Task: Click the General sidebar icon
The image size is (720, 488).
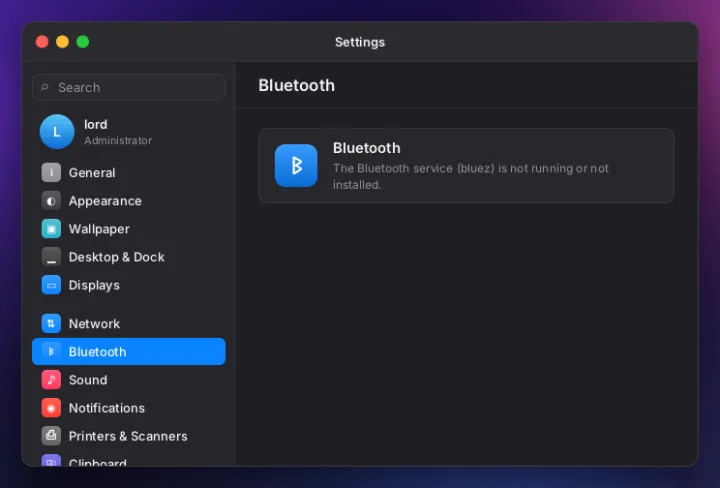Action: (51, 173)
